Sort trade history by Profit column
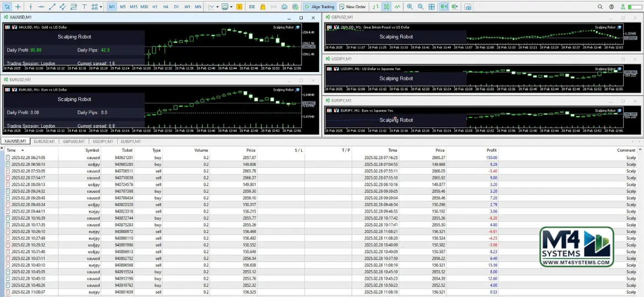 point(491,150)
